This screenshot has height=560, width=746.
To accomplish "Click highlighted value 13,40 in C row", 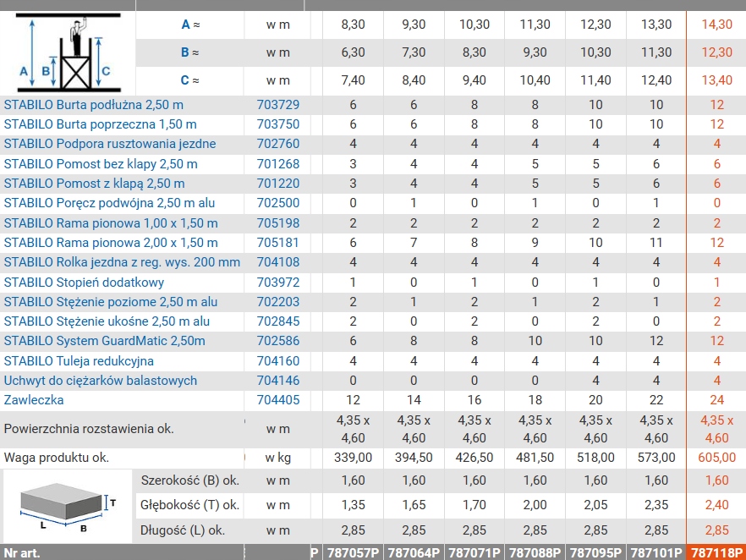I will coord(717,80).
